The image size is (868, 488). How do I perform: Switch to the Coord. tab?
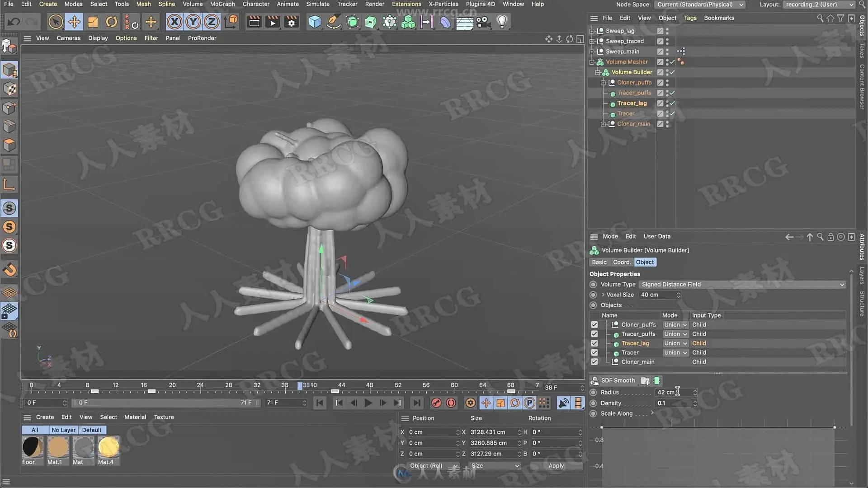(622, 262)
